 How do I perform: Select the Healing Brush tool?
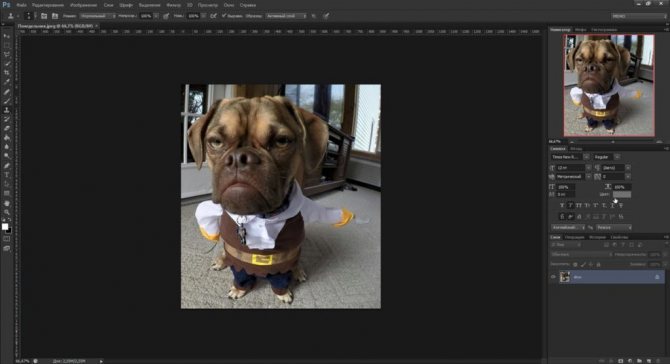click(x=6, y=91)
